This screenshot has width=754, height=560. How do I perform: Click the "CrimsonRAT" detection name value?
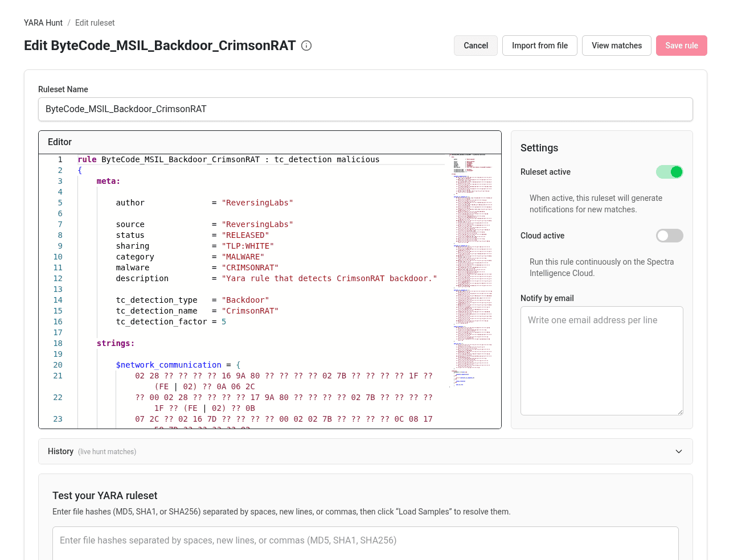click(250, 311)
